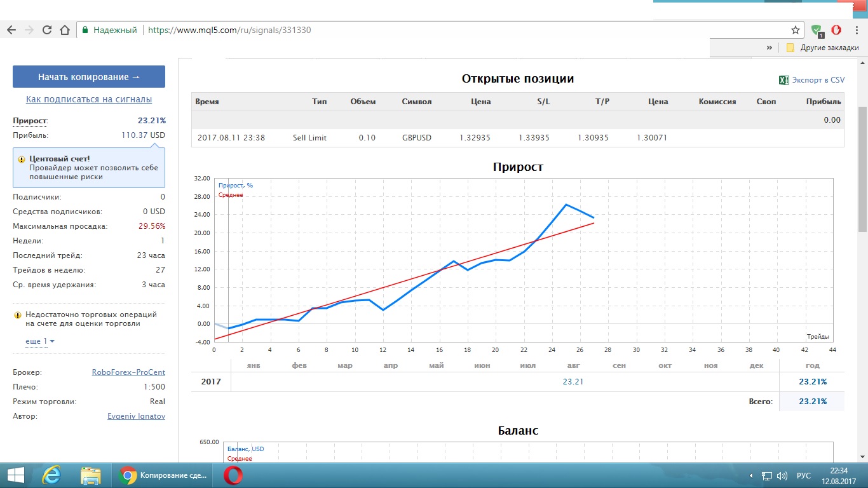Click the 23.21 August growth value
Image resolution: width=868 pixels, height=488 pixels.
(573, 382)
